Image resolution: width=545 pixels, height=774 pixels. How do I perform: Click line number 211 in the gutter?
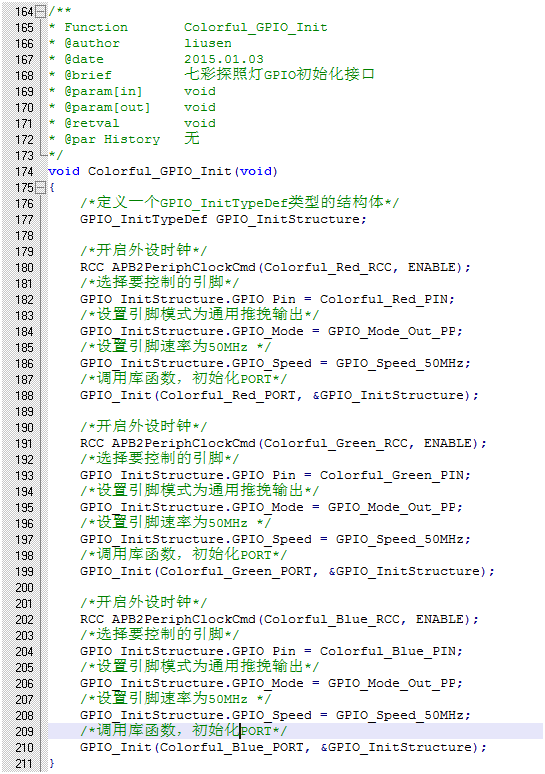24,764
